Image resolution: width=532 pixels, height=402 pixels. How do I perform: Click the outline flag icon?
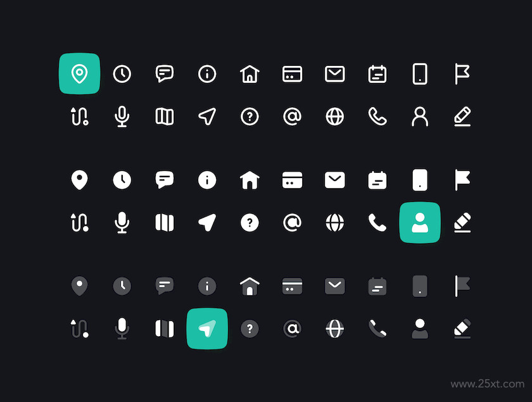point(462,74)
